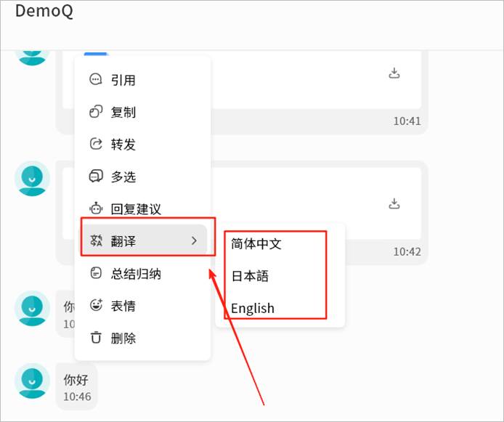This screenshot has height=422, width=504.
Task: Choose 简体中文 as translation language
Action: 256,244
